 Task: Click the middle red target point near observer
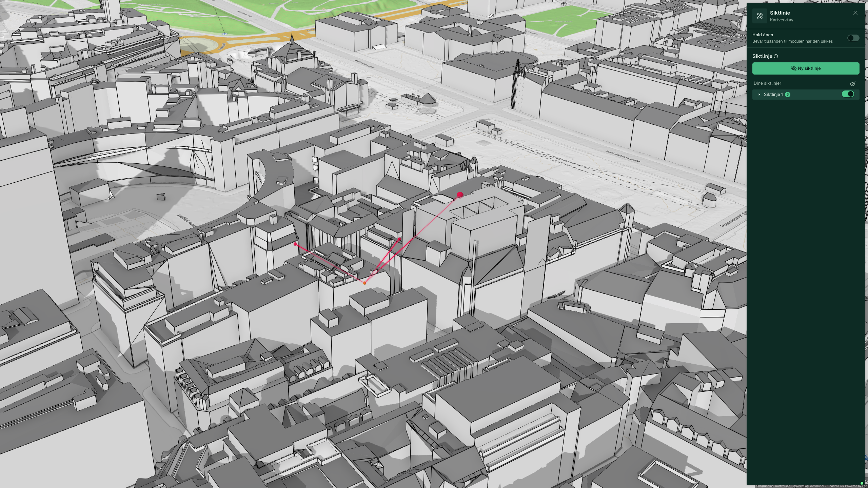click(x=399, y=239)
